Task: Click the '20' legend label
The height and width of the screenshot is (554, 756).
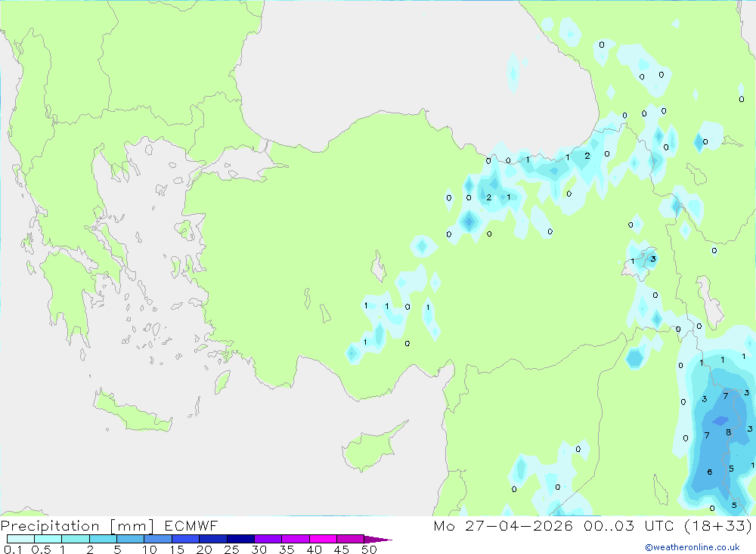Action: pyautogui.click(x=204, y=549)
